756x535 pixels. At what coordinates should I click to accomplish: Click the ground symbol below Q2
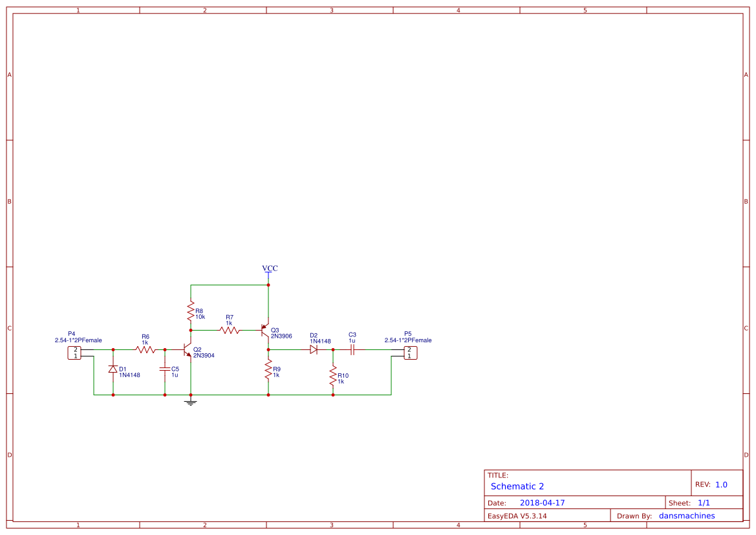tap(190, 402)
